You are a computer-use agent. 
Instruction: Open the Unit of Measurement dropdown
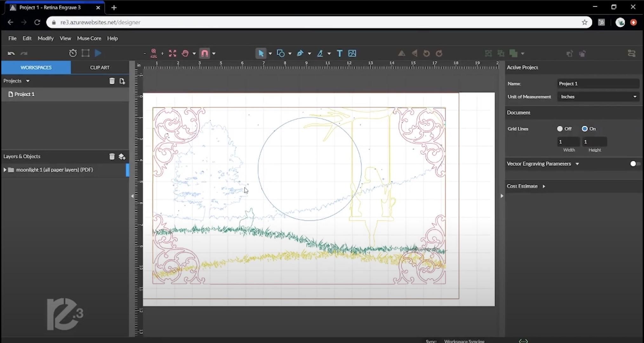tap(598, 97)
